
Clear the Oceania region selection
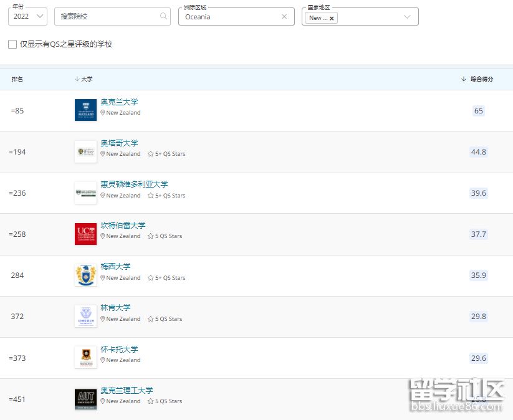point(284,17)
